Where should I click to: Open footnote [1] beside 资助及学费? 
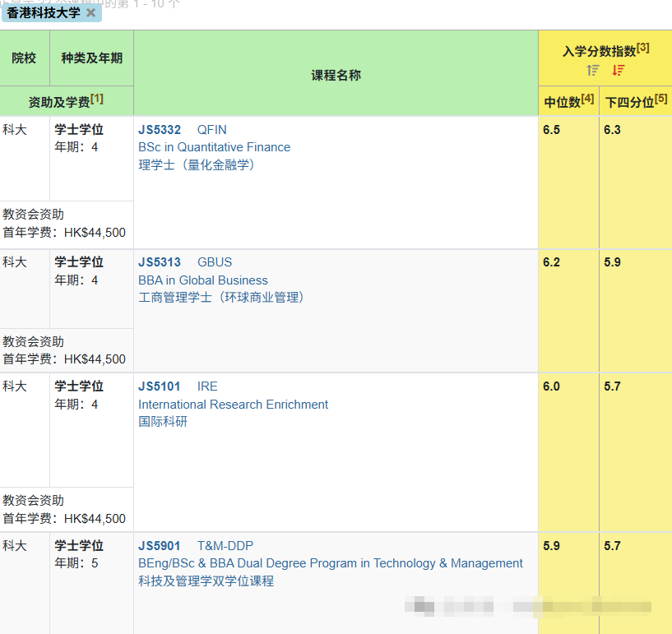tap(97, 99)
